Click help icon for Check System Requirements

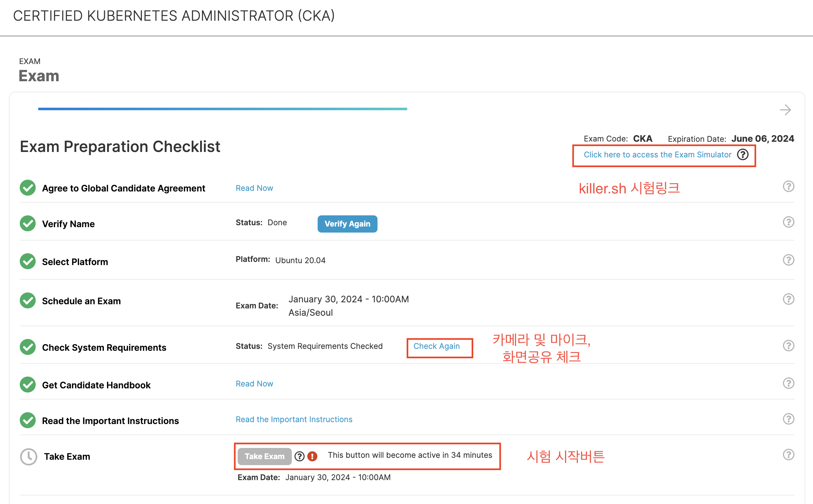click(x=788, y=346)
